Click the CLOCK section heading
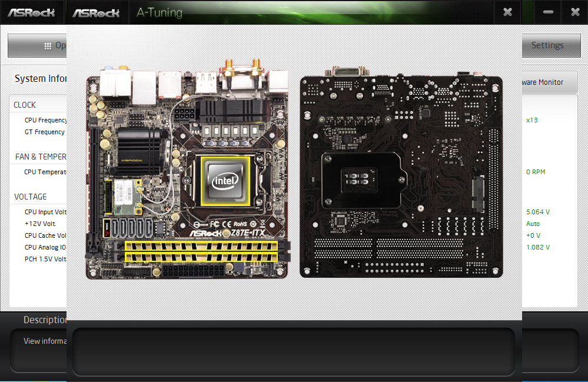Viewport: 588px width, 382px height. pos(25,105)
